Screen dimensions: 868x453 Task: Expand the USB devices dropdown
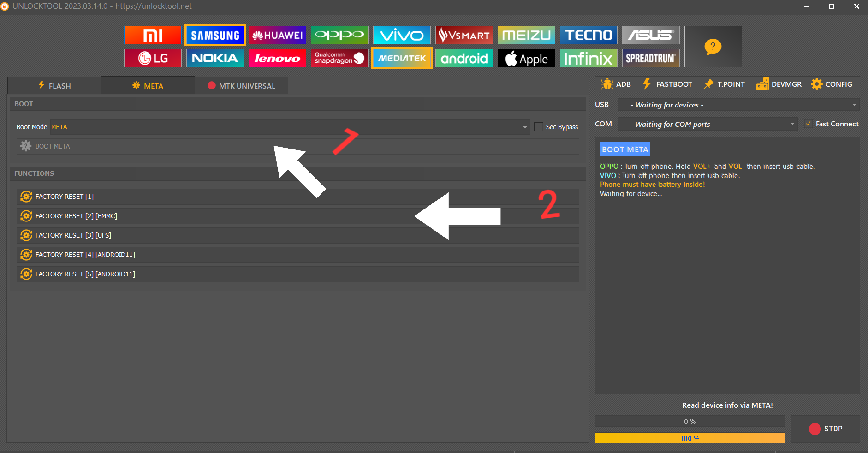click(x=738, y=105)
